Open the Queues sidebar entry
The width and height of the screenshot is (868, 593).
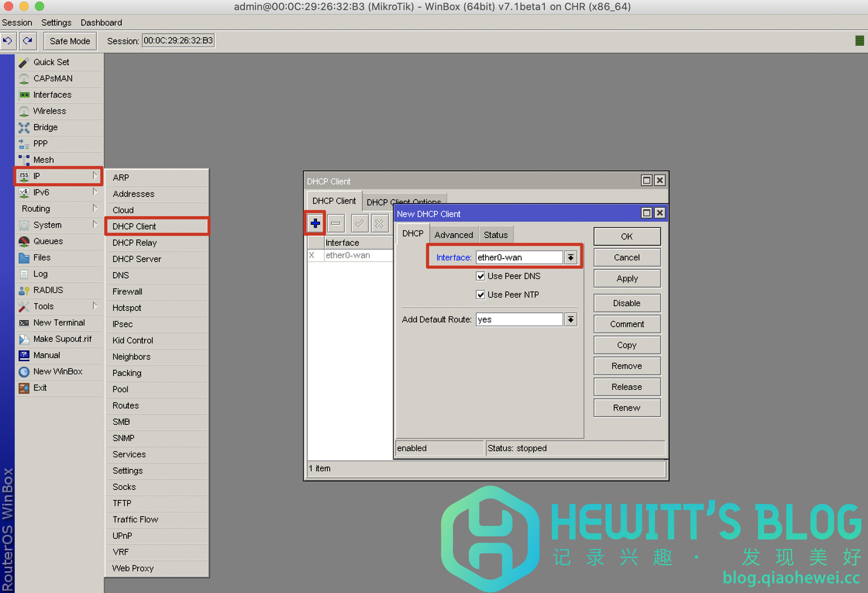(x=59, y=241)
